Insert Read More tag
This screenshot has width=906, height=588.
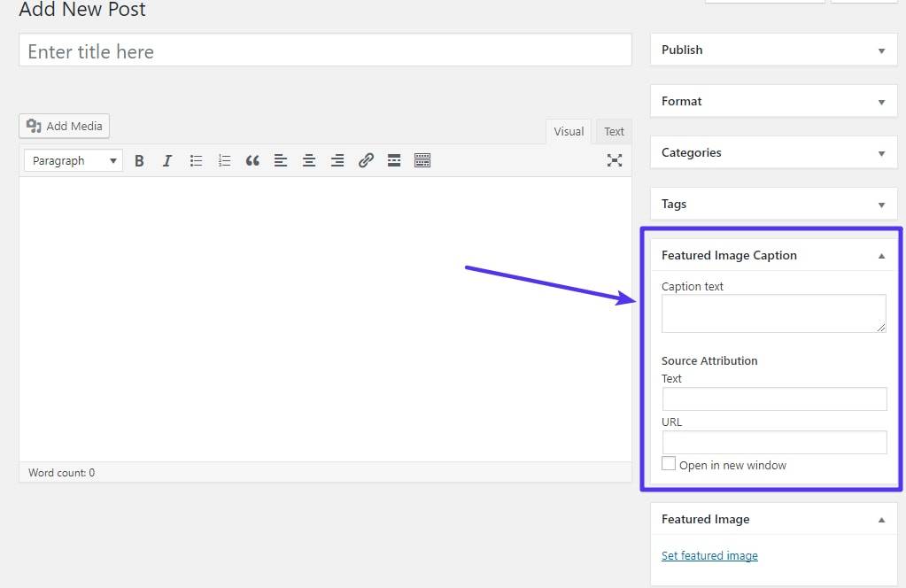pos(394,160)
